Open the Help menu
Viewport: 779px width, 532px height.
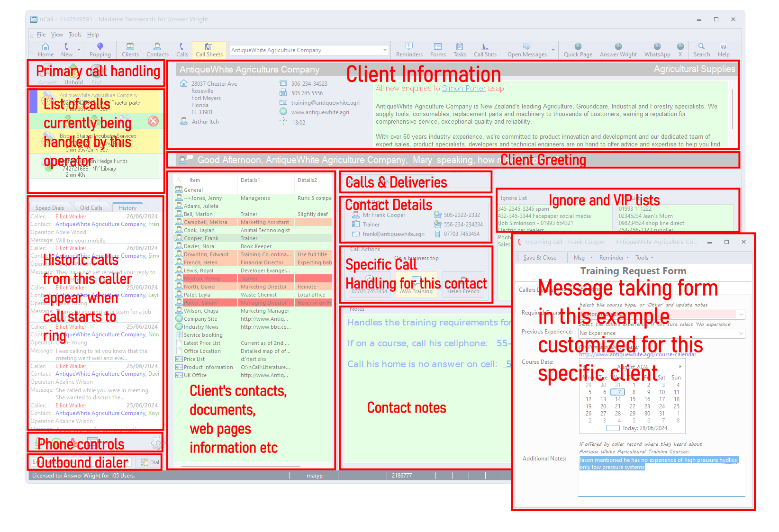tap(93, 35)
